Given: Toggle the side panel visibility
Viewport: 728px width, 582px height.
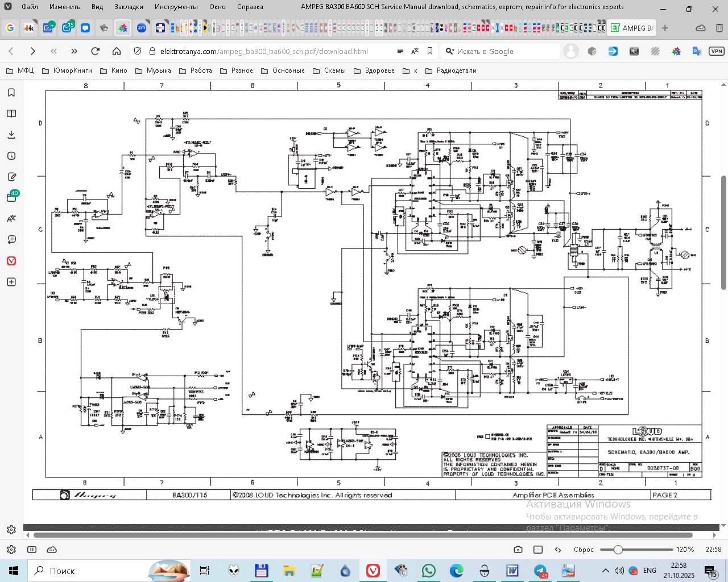Looking at the screenshot, I should tap(32, 550).
